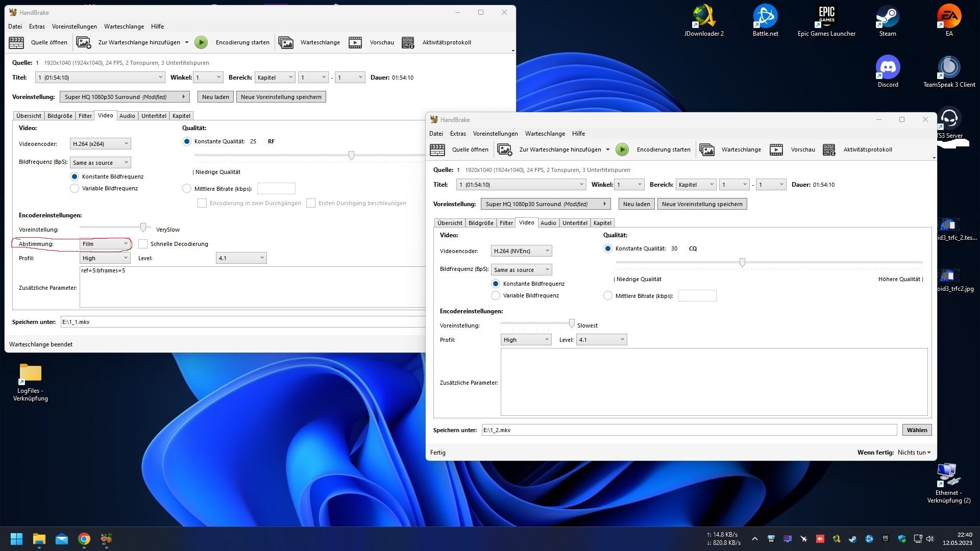Image resolution: width=980 pixels, height=551 pixels.
Task: Open JDownloader 2 desktop shortcut
Action: pyautogui.click(x=704, y=20)
